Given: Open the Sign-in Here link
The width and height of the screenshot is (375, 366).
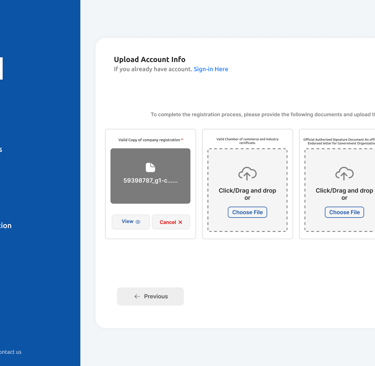Looking at the screenshot, I should tap(211, 69).
